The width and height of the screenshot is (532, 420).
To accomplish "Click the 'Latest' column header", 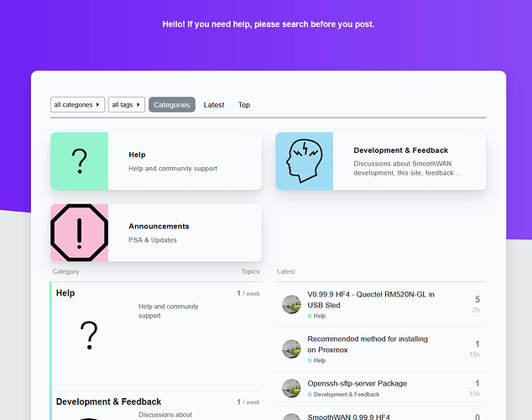I will (285, 271).
